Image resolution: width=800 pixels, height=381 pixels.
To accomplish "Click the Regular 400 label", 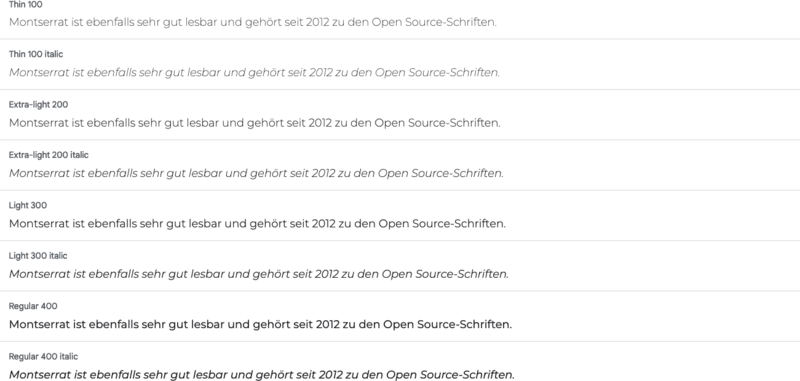I will (x=33, y=306).
